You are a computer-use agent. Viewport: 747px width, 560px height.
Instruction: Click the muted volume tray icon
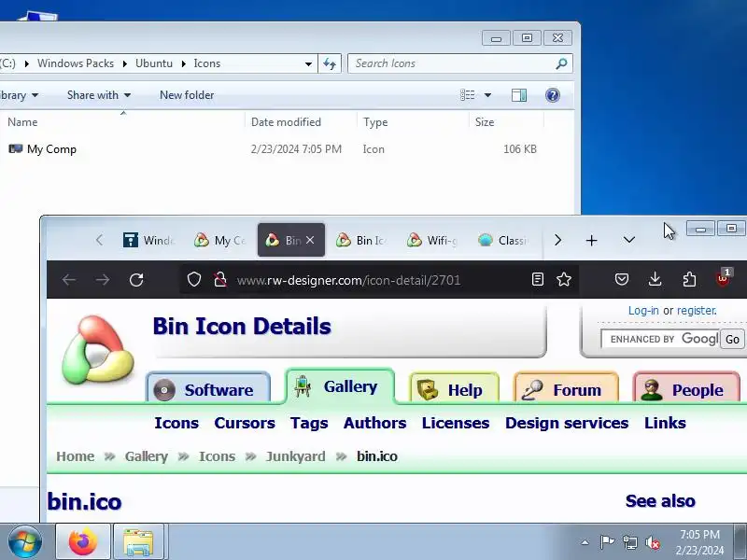pyautogui.click(x=653, y=542)
